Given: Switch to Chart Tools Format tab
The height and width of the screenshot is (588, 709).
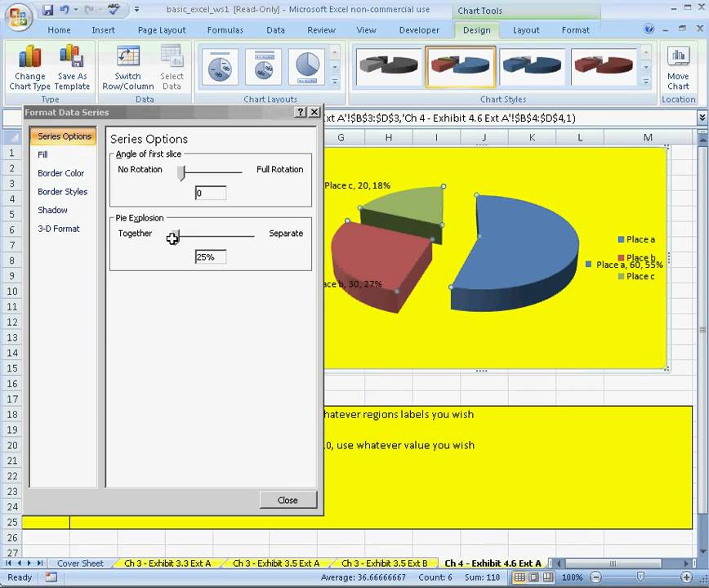Looking at the screenshot, I should (x=576, y=30).
